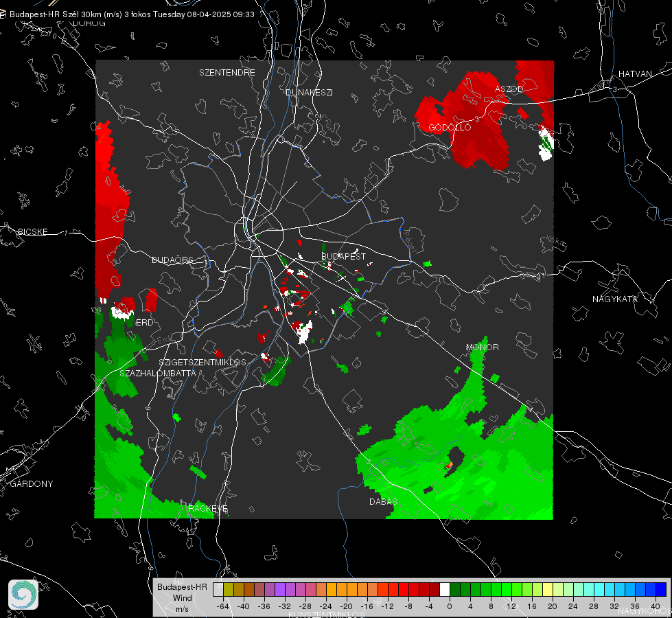This screenshot has height=618, width=672.
Task: Select the BUDAÖRS label
Action: 172,260
